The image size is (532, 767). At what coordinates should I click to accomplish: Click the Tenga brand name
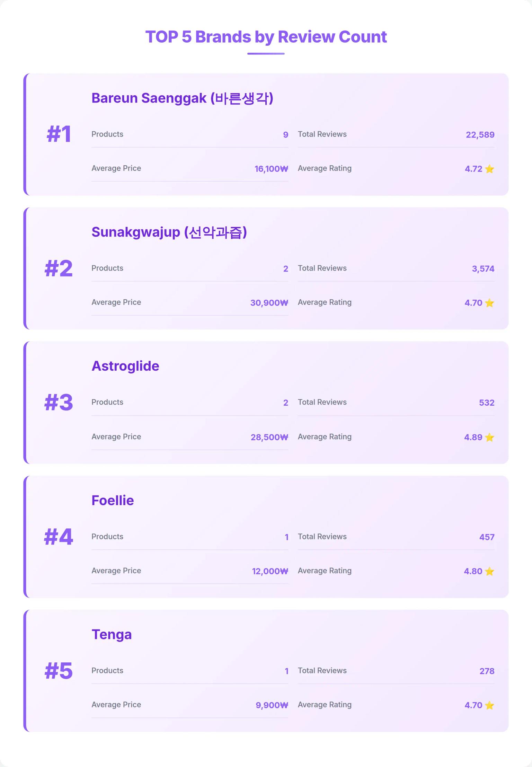[x=112, y=635]
